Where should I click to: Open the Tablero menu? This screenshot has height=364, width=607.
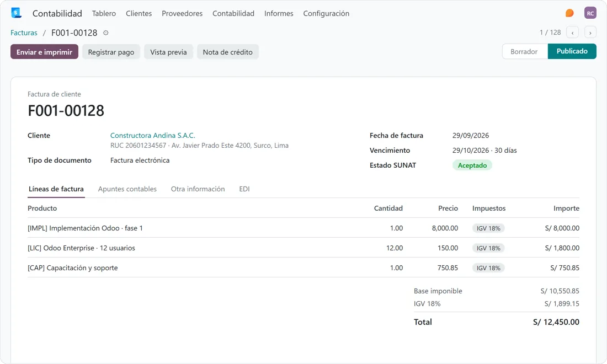coord(104,14)
